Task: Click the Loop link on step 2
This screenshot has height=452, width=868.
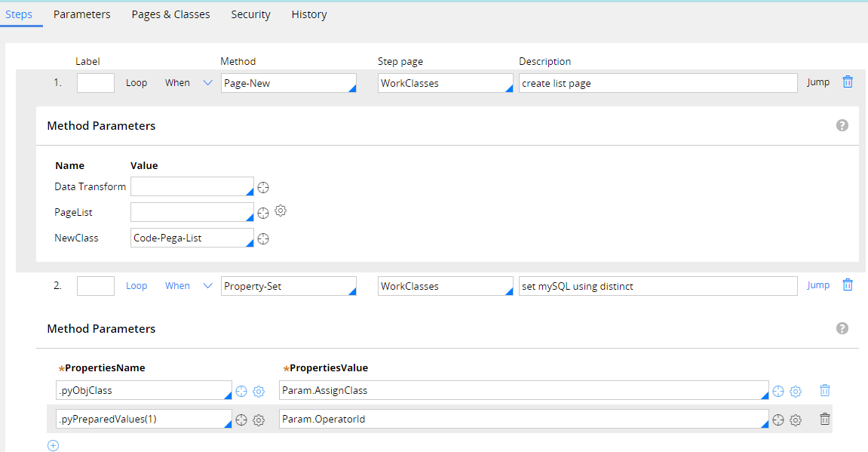Action: click(x=136, y=285)
